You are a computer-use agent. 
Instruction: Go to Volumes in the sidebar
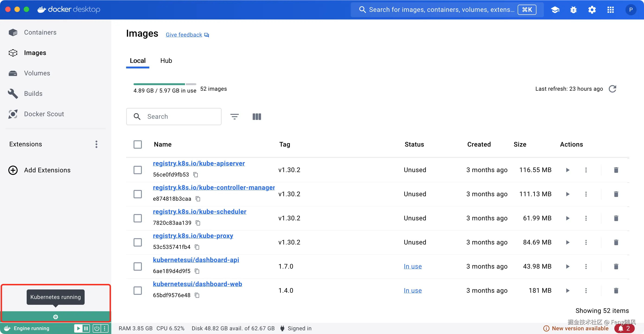(37, 73)
